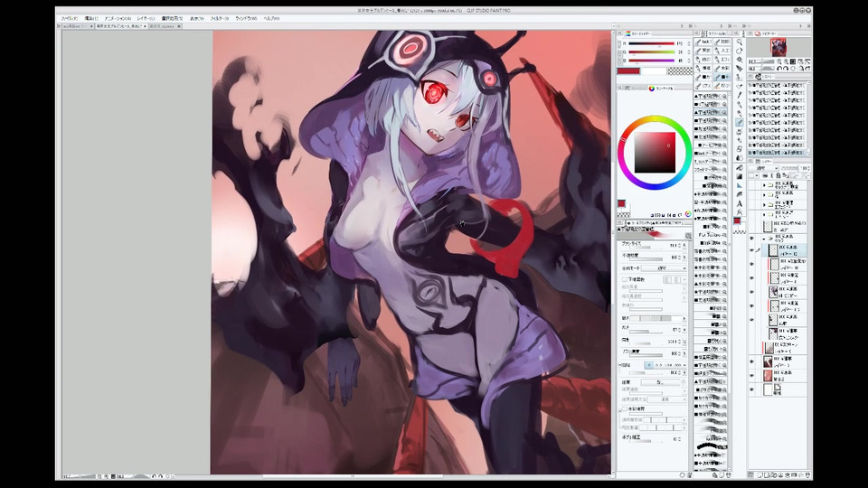The image size is (868, 488).
Task: Open the 編集 (Edit) menu
Action: point(91,18)
